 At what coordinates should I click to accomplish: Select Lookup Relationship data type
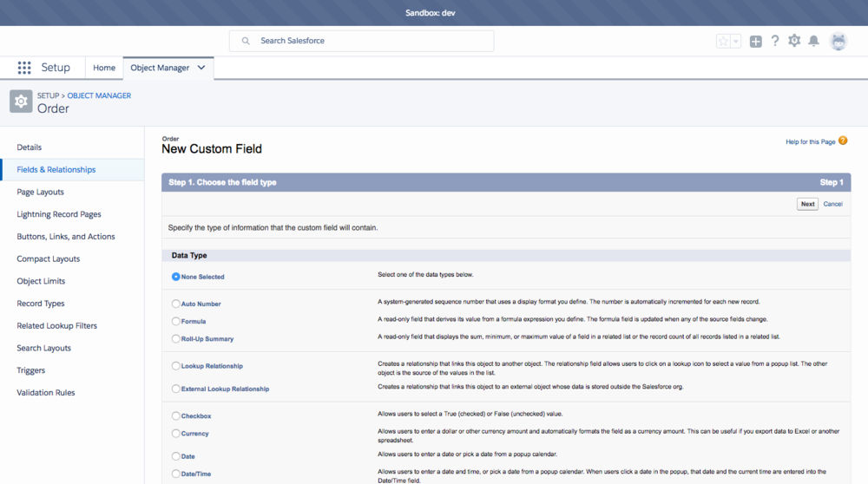(176, 366)
